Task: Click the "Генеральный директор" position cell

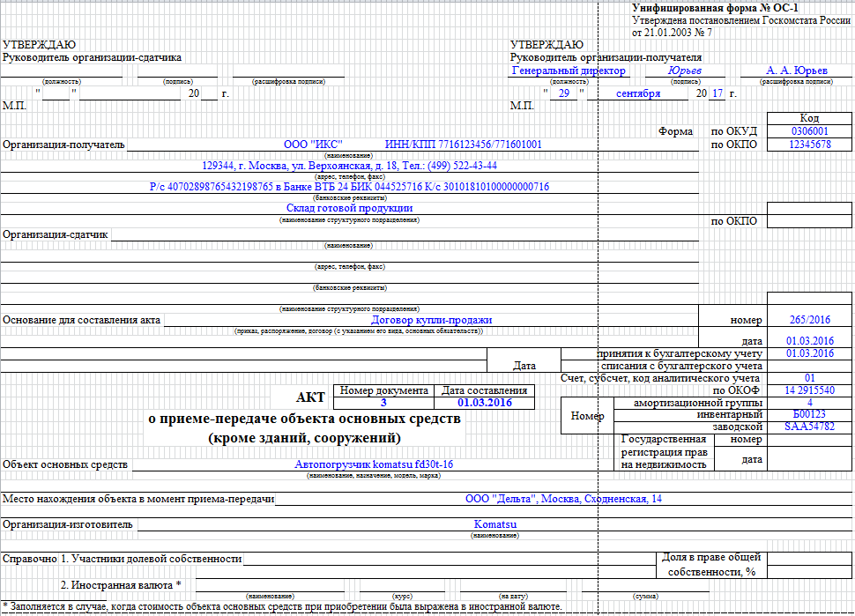Action: (x=569, y=71)
